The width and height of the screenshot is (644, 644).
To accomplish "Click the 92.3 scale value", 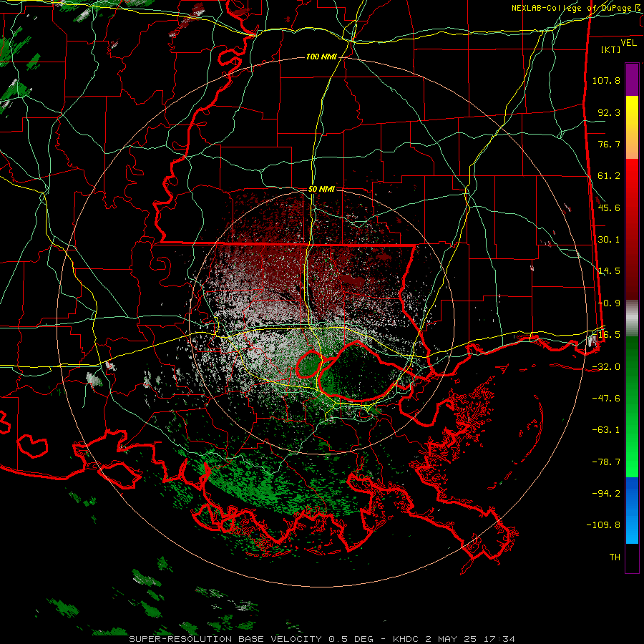I will click(x=609, y=112).
